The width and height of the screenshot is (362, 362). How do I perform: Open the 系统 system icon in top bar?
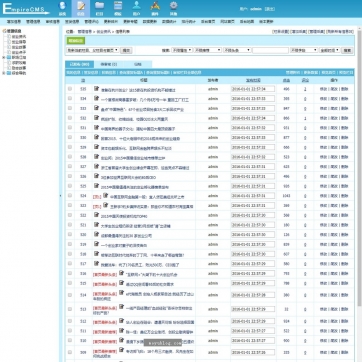click(x=62, y=8)
